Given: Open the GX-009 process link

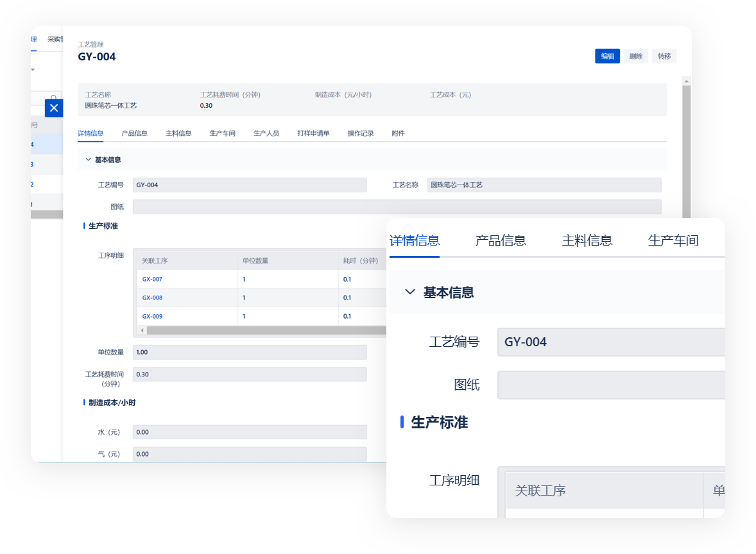Looking at the screenshot, I should (x=152, y=317).
